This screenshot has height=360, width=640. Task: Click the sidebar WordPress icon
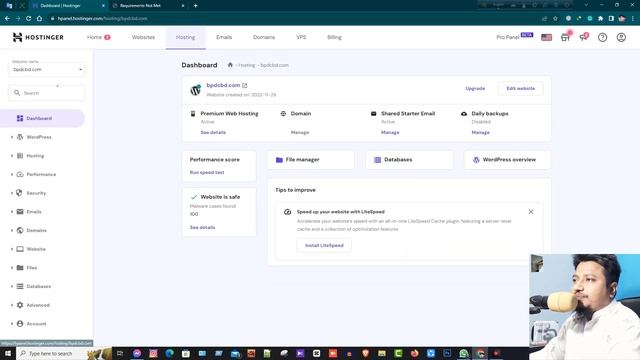(x=20, y=137)
